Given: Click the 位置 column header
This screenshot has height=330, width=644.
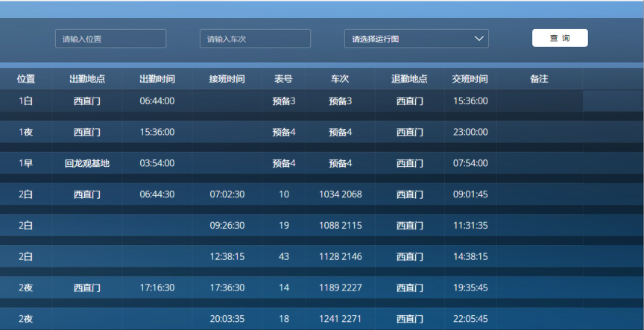Looking at the screenshot, I should (26, 79).
